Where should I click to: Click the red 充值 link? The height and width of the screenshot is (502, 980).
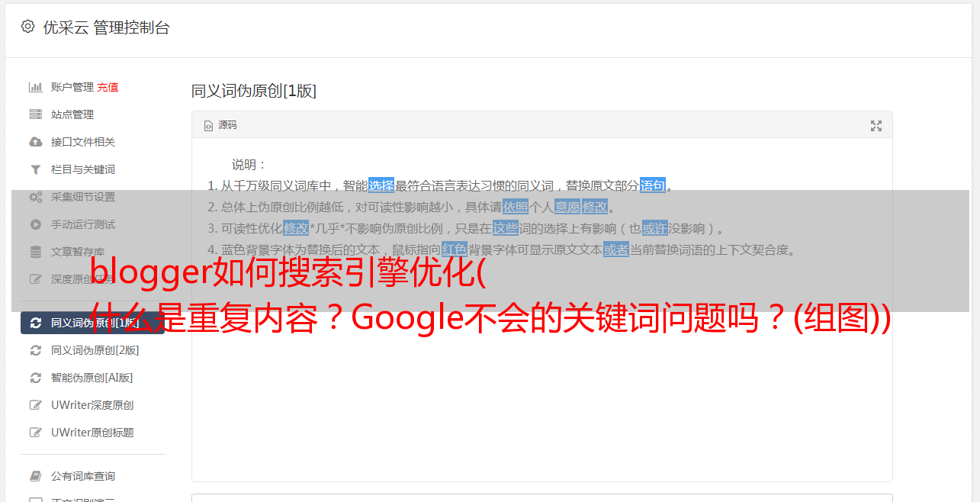point(108,87)
